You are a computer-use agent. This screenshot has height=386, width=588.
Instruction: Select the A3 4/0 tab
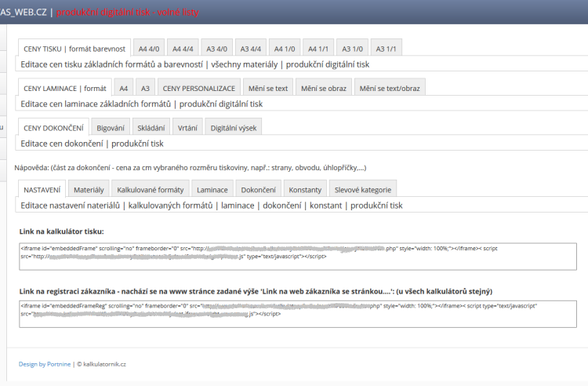point(216,49)
